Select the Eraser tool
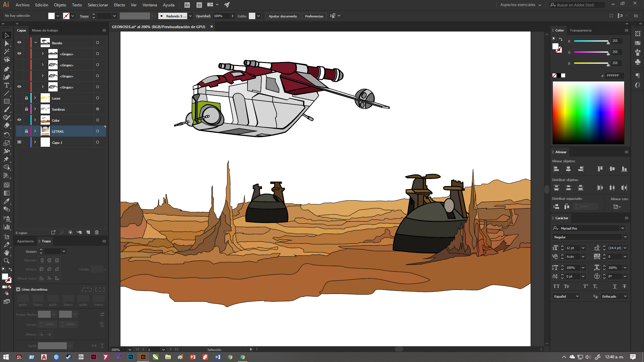This screenshot has width=644, height=362. 6,125
